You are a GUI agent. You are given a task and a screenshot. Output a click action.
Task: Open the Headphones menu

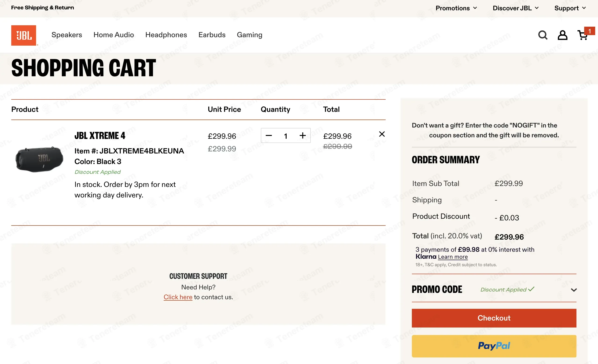point(166,35)
